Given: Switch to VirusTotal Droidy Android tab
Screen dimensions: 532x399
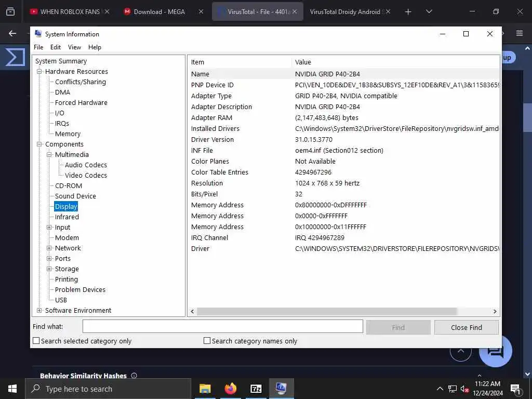Looking at the screenshot, I should tap(350, 11).
